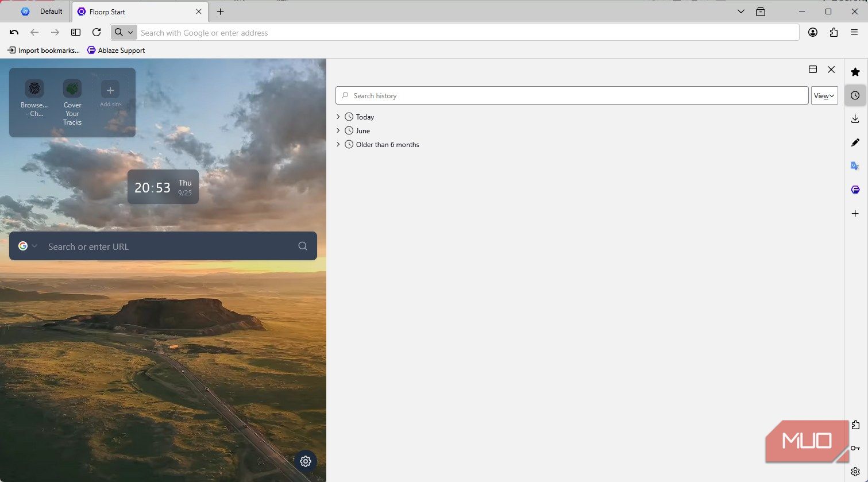Reload the current page
Viewport: 868px width, 482px height.
[x=97, y=33]
